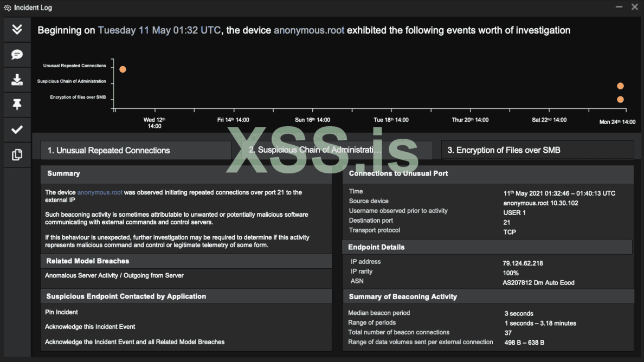Click the Incident Log title bar icon
The height and width of the screenshot is (362, 644).
click(7, 8)
